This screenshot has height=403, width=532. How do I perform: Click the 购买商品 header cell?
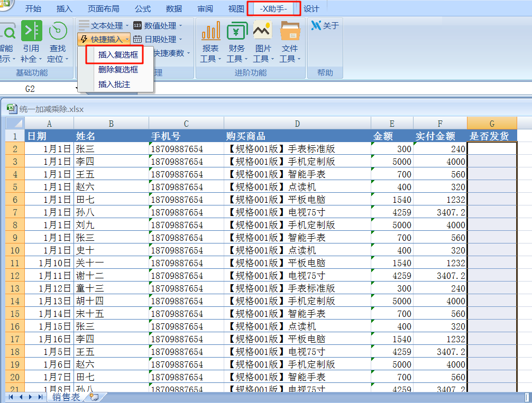[297, 136]
